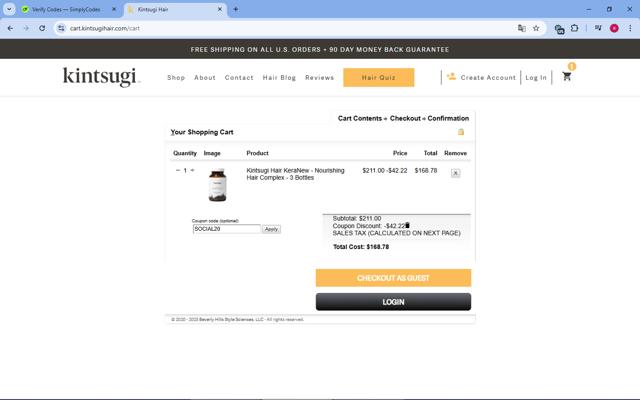This screenshot has height=400, width=640.
Task: Reload the current cart page
Action: point(42,28)
